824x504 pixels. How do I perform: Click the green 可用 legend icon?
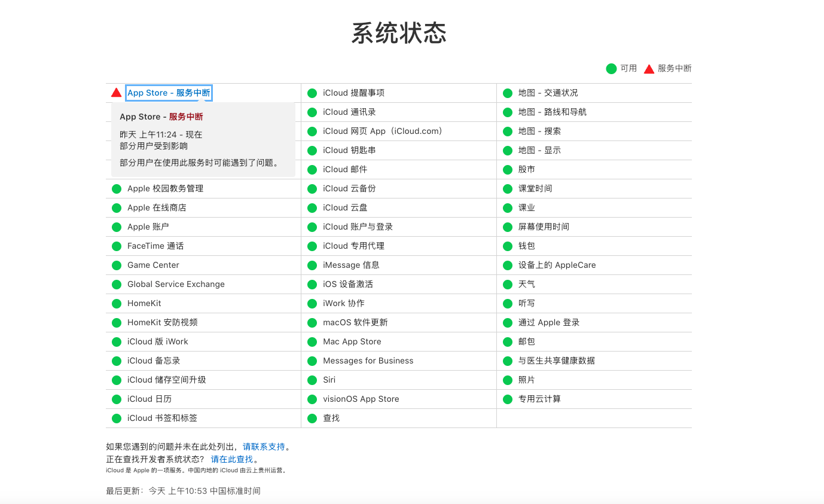(x=611, y=69)
